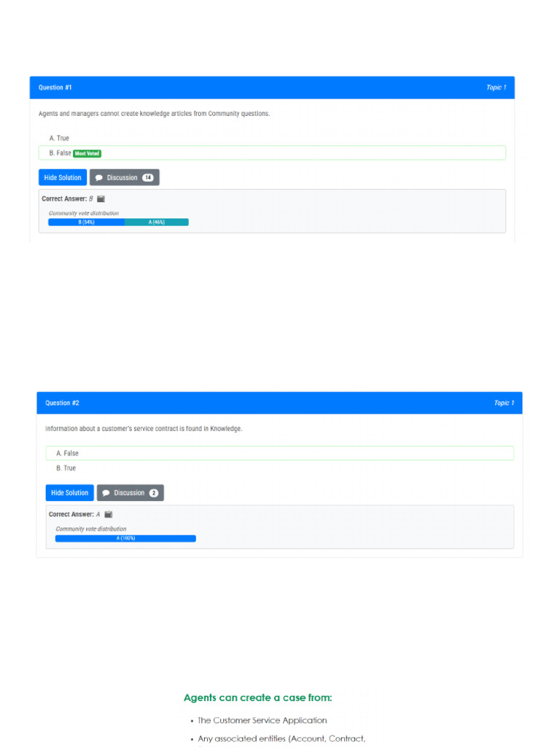560x747 pixels.
Task: Open the Question #1 header
Action: (55, 88)
